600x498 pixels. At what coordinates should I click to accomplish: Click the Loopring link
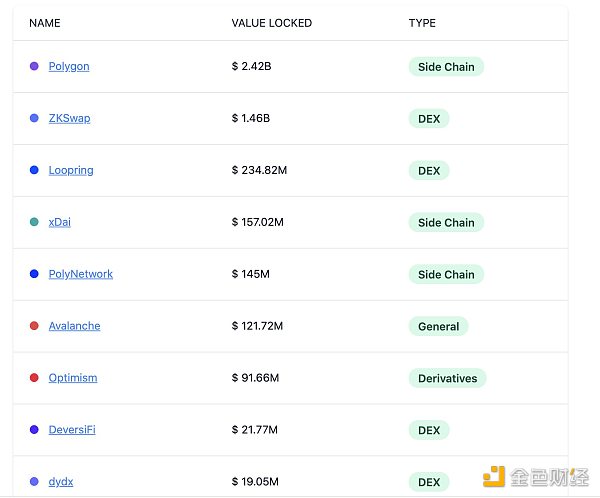pos(71,171)
